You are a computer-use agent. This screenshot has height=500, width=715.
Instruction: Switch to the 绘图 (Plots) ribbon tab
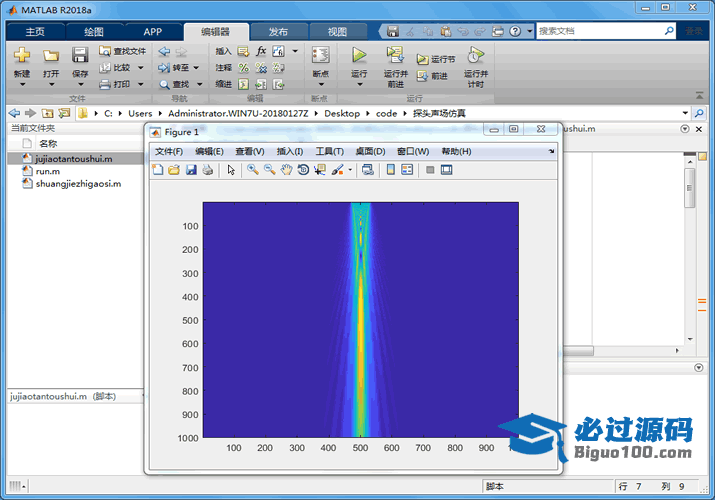[94, 31]
